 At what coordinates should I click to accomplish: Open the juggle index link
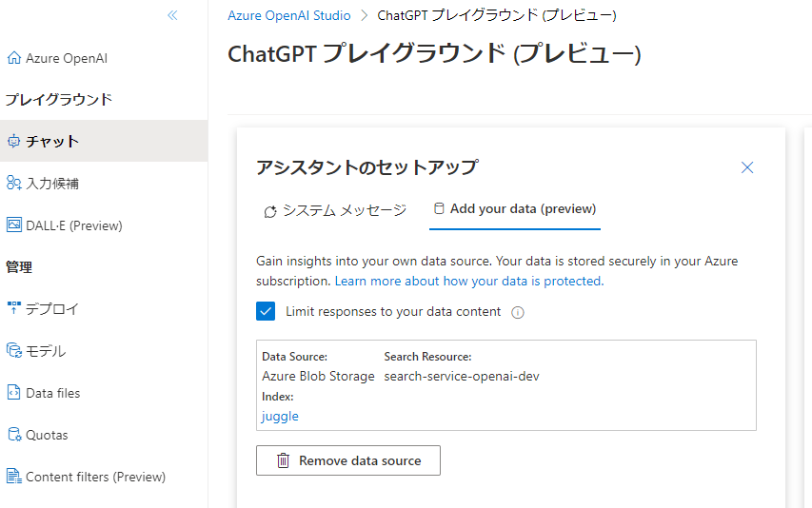click(x=280, y=416)
